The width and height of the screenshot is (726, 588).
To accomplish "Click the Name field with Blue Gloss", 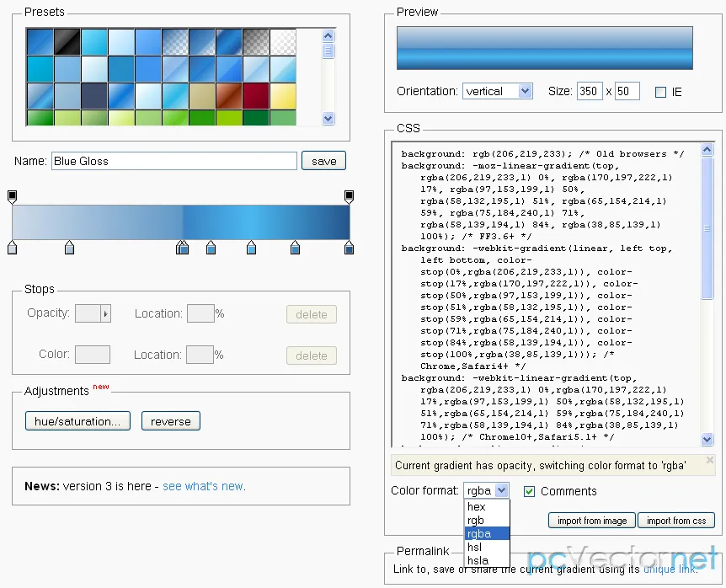I will tap(174, 161).
